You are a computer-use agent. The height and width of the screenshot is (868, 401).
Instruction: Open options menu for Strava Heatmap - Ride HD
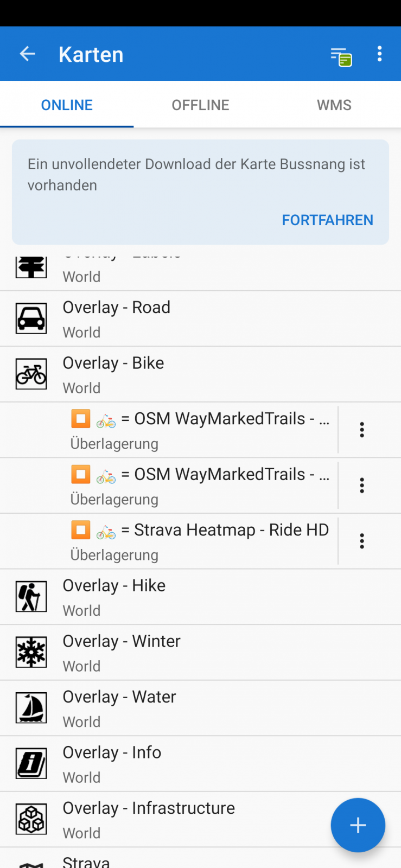click(x=362, y=541)
